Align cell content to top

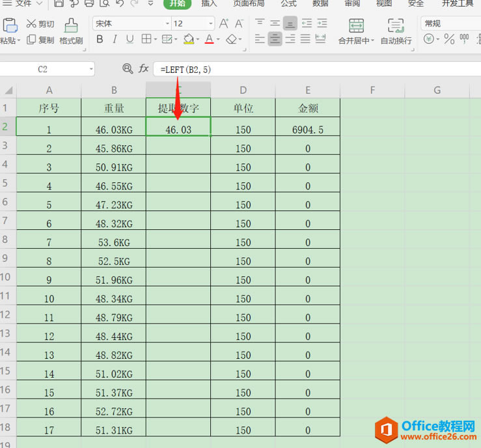pos(260,23)
